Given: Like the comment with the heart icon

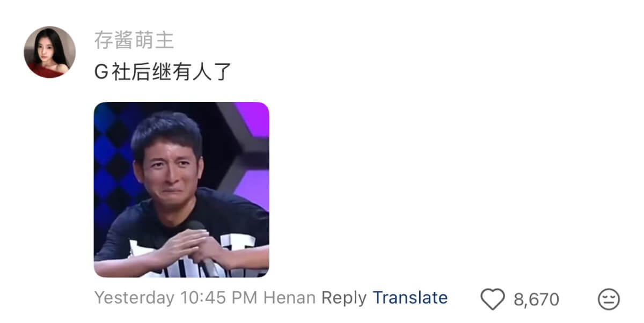Looking at the screenshot, I should click(493, 299).
